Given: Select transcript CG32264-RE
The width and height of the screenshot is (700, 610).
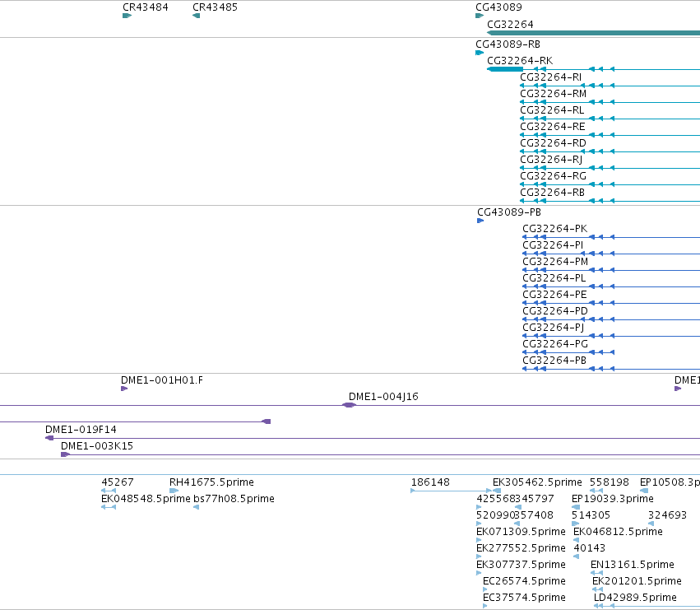Looking at the screenshot, I should (x=553, y=127).
